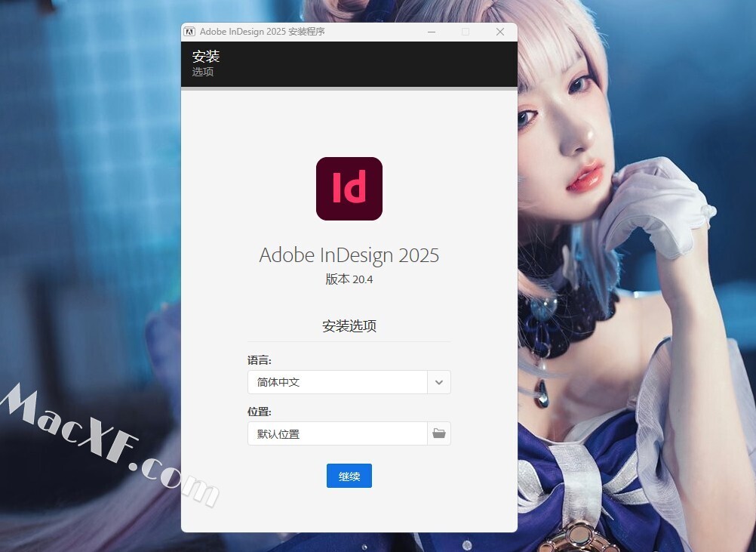
Task: Click the Adobe InDesign 2025 product title
Action: point(349,255)
